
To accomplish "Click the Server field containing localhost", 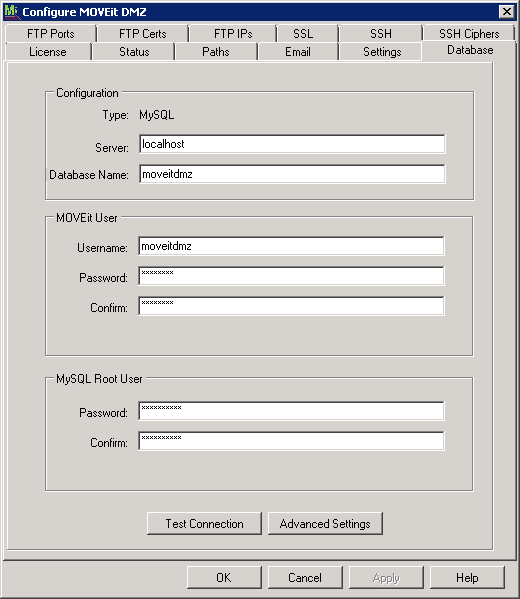I will tap(292, 144).
